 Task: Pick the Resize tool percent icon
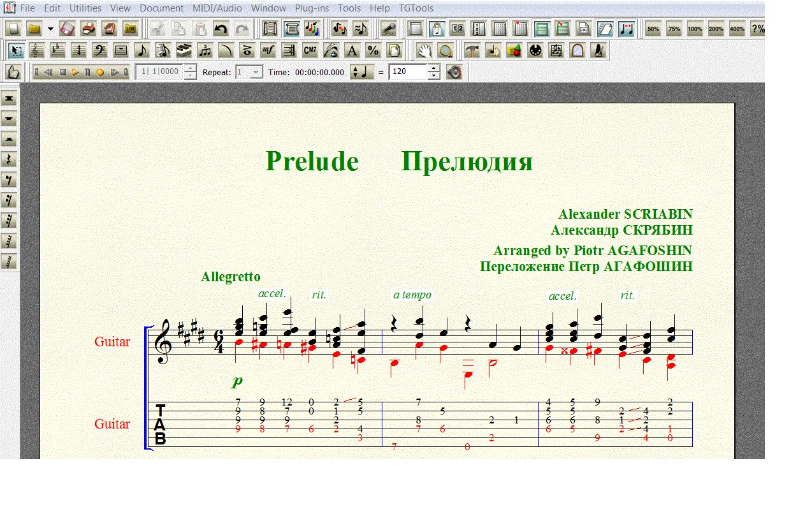click(372, 50)
